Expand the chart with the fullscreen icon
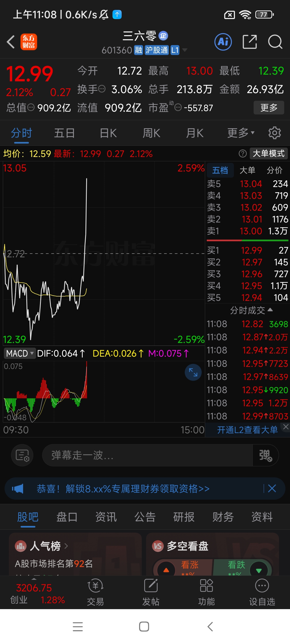The width and height of the screenshot is (290, 644). tap(193, 372)
